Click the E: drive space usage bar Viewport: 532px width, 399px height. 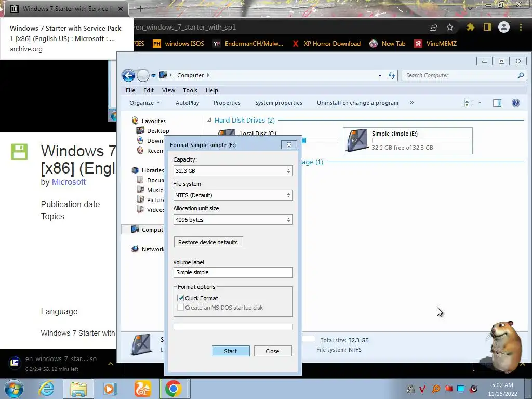pyautogui.click(x=421, y=140)
